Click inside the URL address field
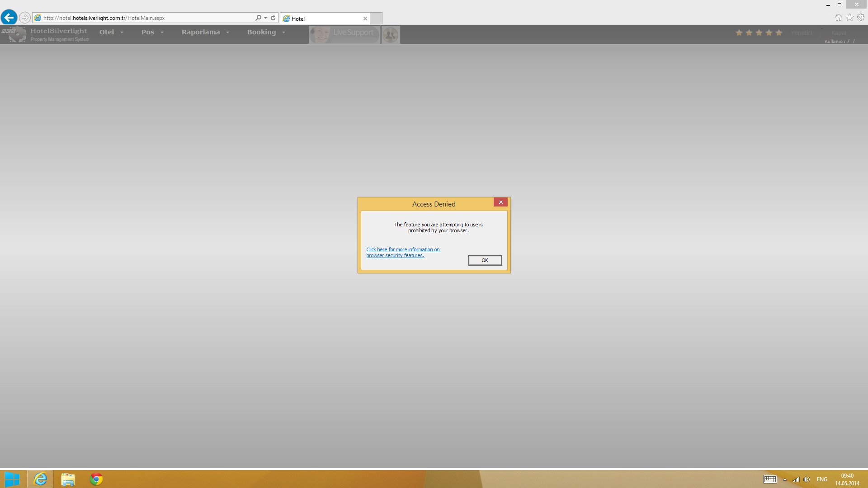Screen dimensions: 868x488 tap(145, 18)
